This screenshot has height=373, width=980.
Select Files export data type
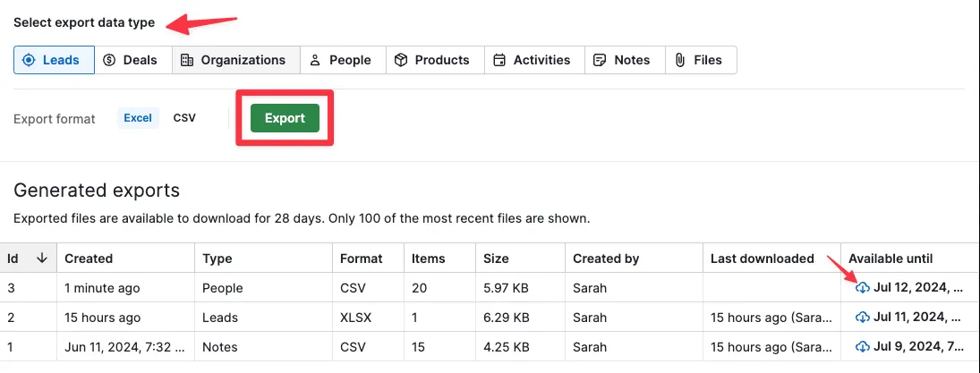(701, 60)
